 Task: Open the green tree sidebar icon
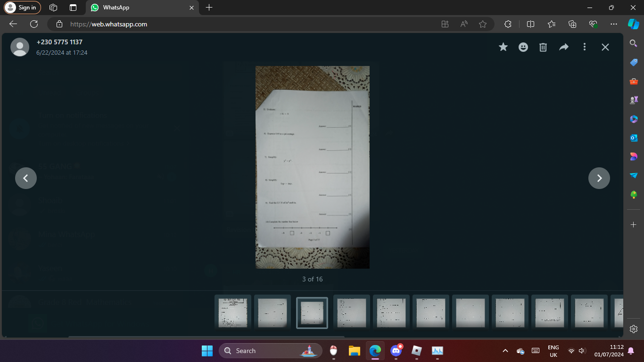(634, 195)
